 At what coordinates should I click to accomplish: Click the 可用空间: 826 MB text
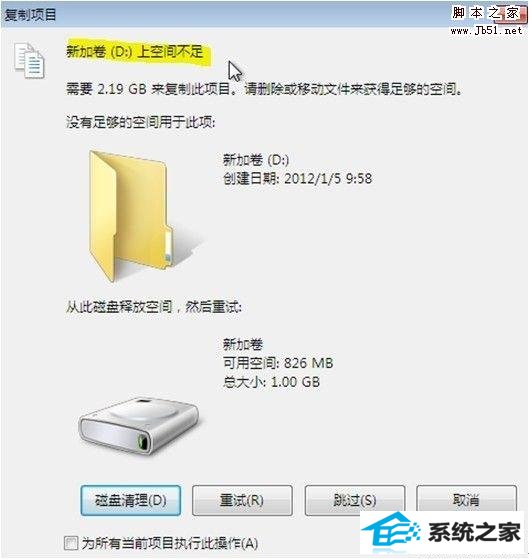[x=278, y=363]
